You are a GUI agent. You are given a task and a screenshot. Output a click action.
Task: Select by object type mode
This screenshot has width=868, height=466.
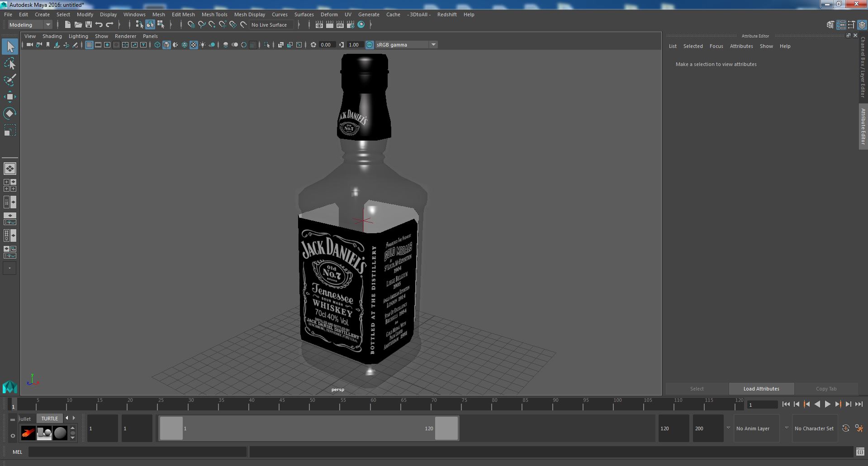click(x=150, y=24)
